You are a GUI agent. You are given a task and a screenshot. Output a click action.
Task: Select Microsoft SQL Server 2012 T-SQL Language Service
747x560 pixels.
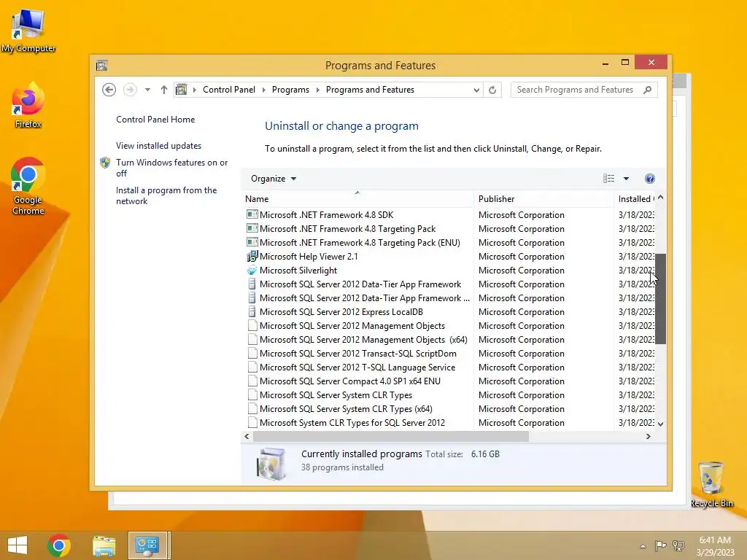(449, 367)
